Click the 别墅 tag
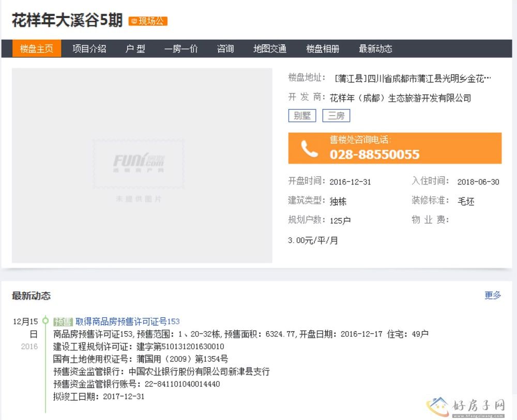 point(302,116)
